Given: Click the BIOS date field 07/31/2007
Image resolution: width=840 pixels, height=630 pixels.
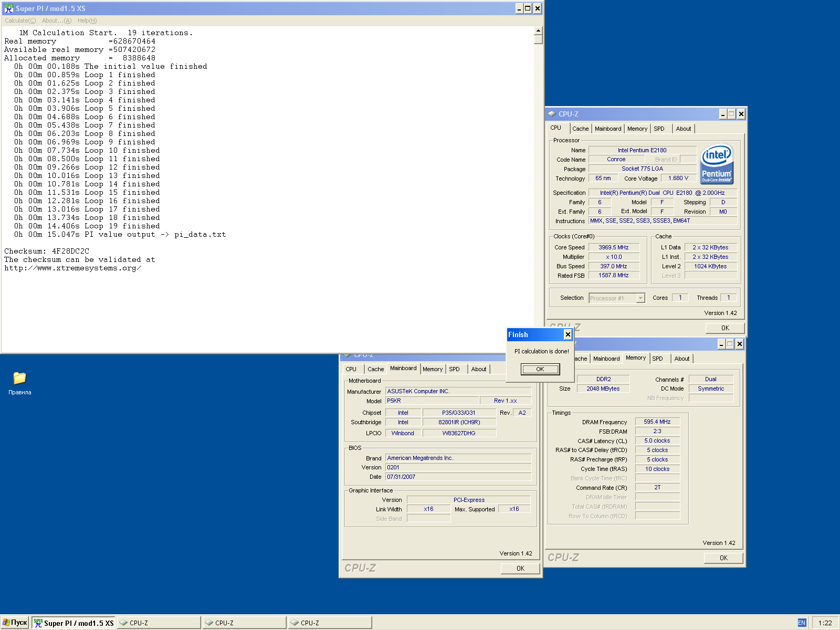Looking at the screenshot, I should tap(458, 477).
